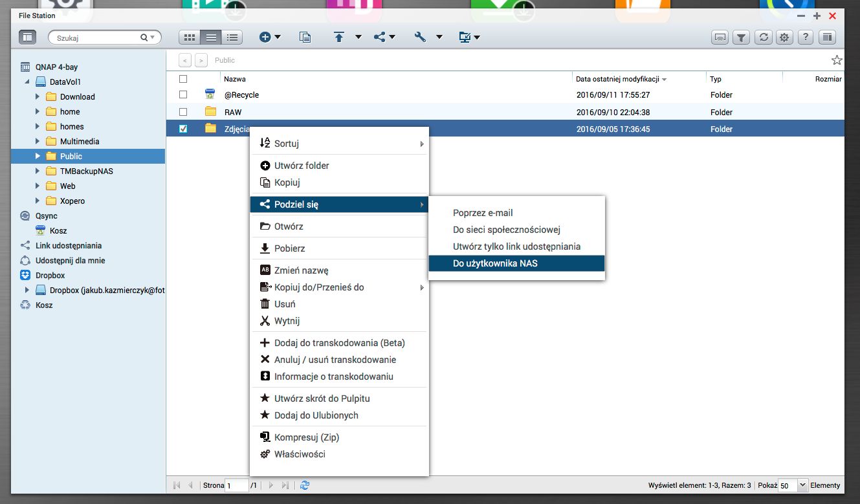The height and width of the screenshot is (504, 860).
Task: Tick the select-all header checkbox
Action: coord(183,79)
